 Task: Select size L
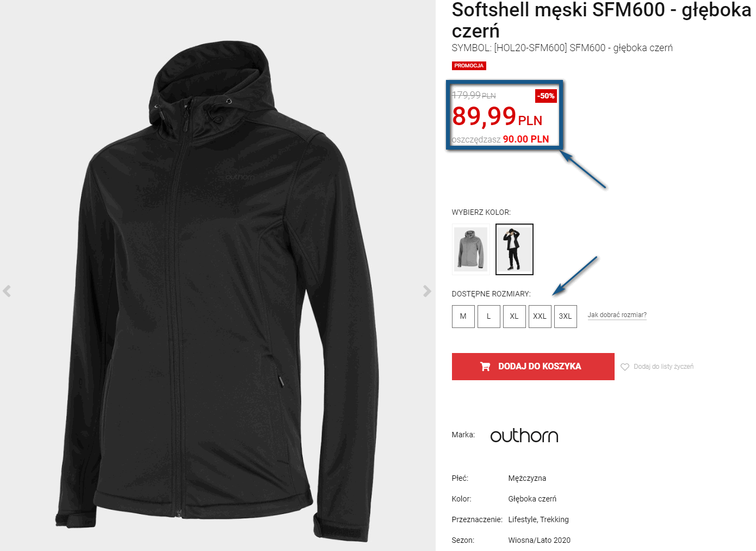tap(489, 317)
